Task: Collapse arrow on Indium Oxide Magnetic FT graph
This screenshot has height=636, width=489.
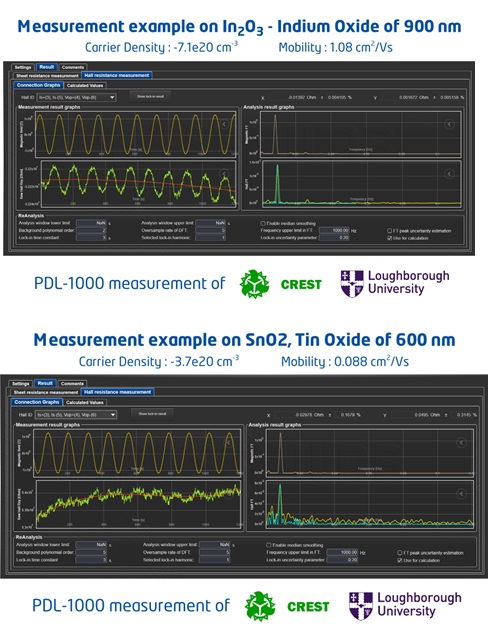Action: (x=449, y=124)
